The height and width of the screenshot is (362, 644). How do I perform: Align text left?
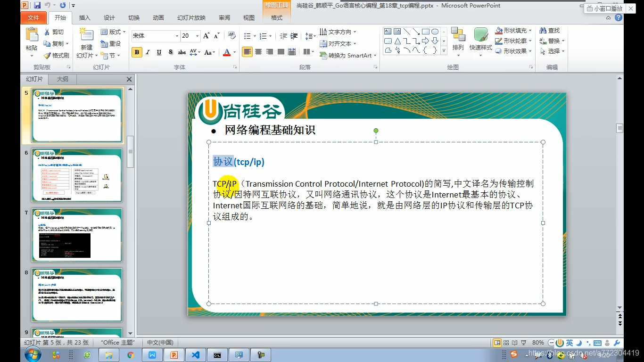tap(247, 52)
